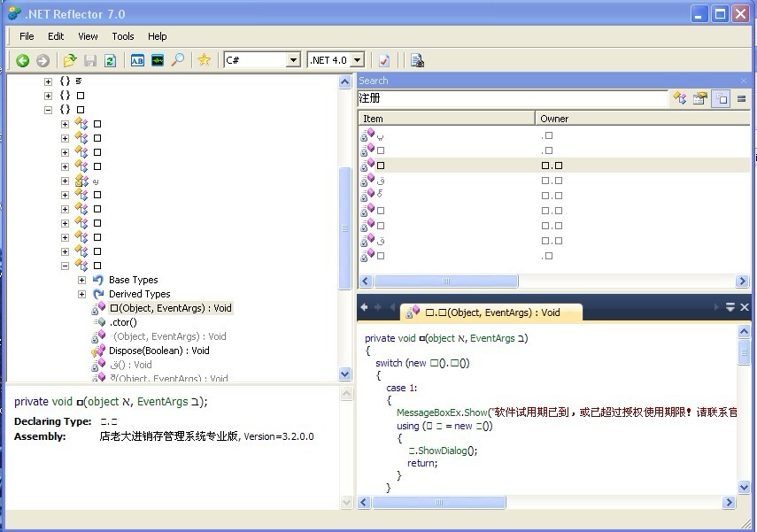Open the C# language dropdown
Screen dimensions: 757x532
tap(293, 60)
